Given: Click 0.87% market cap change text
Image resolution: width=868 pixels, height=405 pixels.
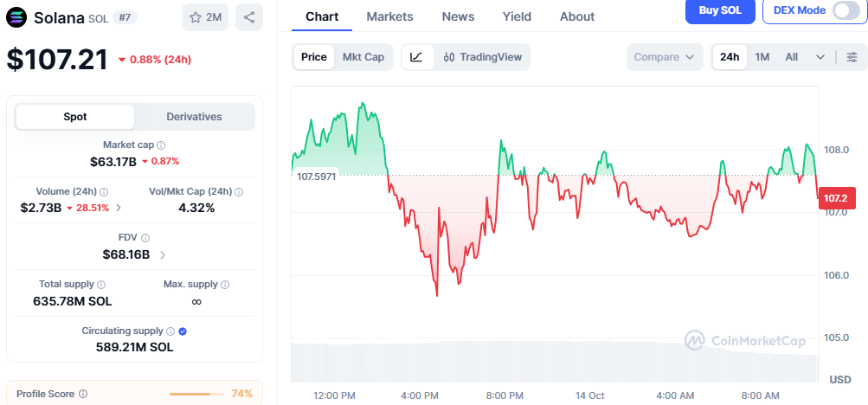Looking at the screenshot, I should pyautogui.click(x=165, y=162).
